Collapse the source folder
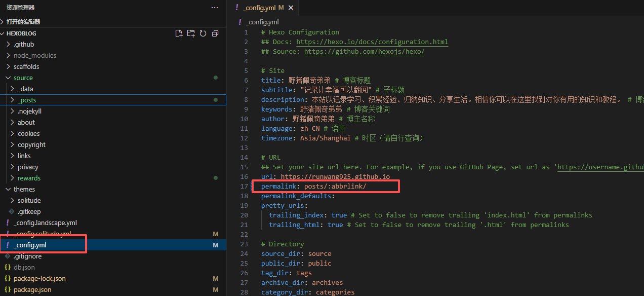 tap(8, 78)
